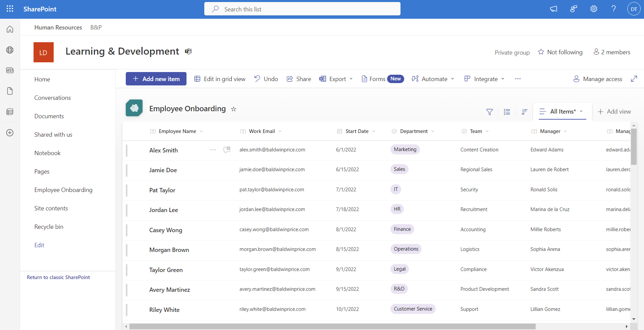Click the Add new item button
Screen dimensions: 644x330
coord(156,78)
